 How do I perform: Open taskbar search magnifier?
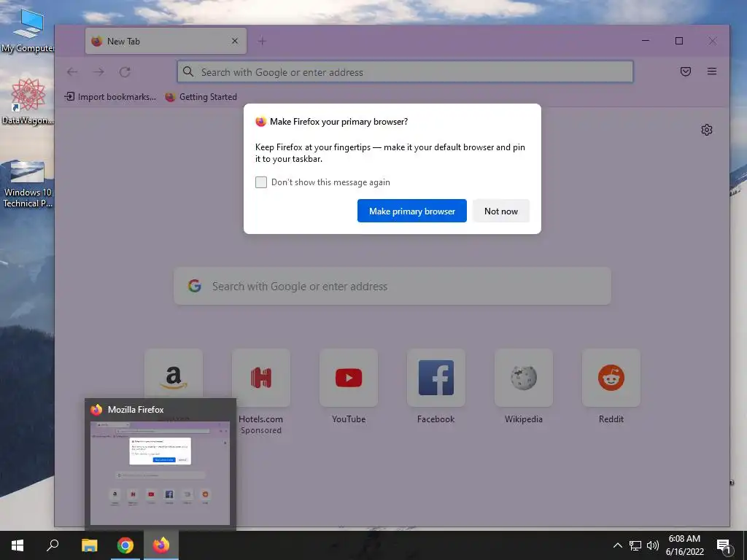[x=53, y=545]
